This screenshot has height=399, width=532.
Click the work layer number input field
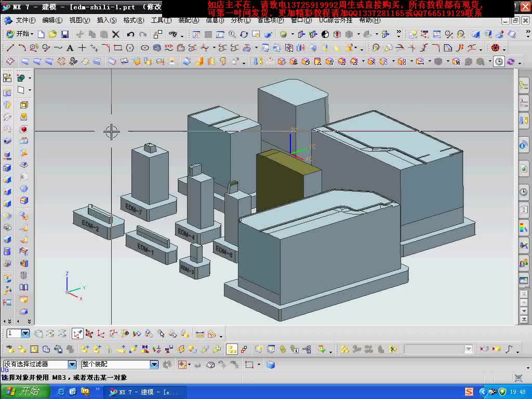[x=14, y=334]
